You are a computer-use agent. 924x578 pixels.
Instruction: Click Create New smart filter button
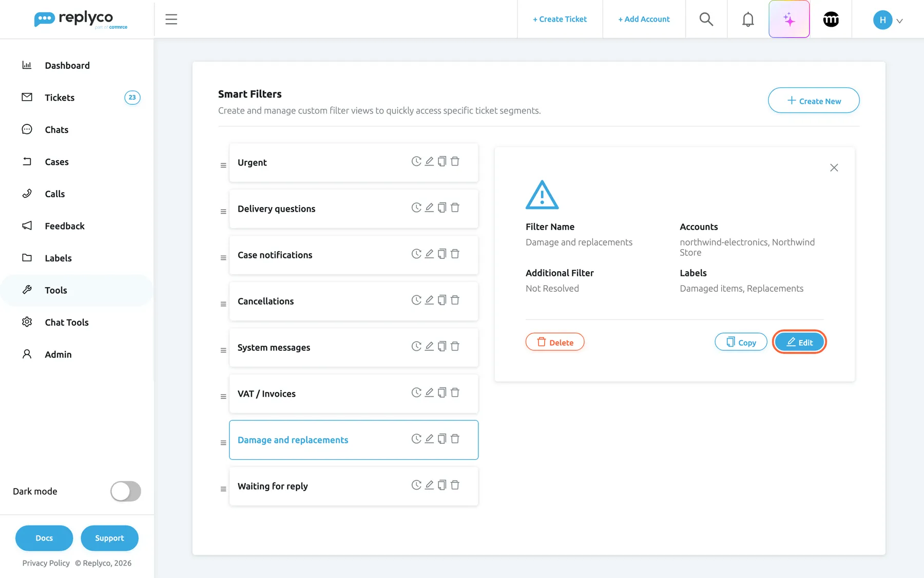(x=814, y=101)
